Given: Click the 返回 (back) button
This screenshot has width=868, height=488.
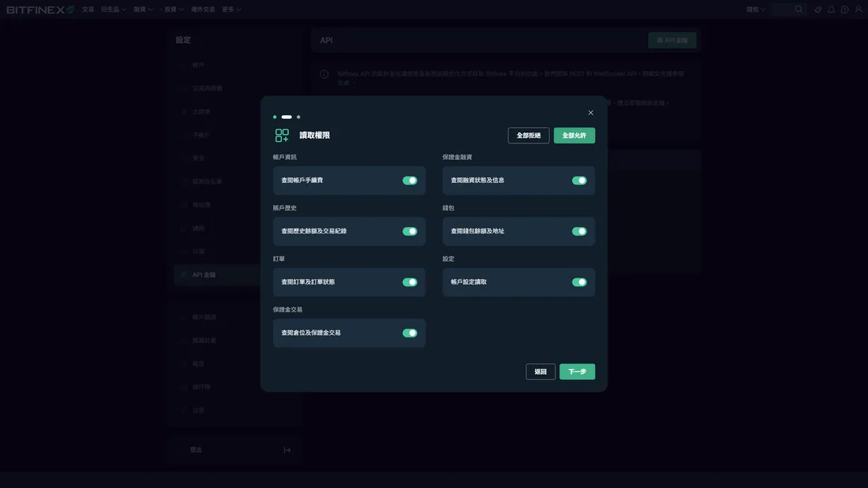Looking at the screenshot, I should click(541, 372).
